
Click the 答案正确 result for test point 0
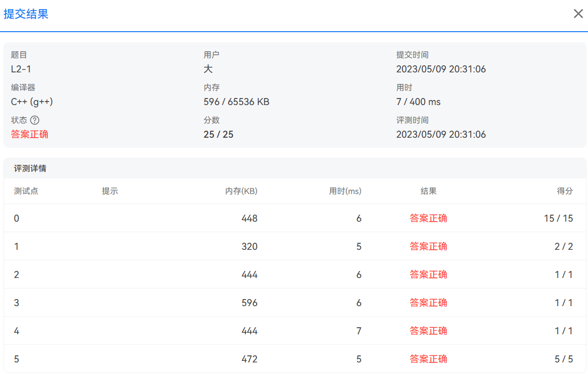[429, 218]
